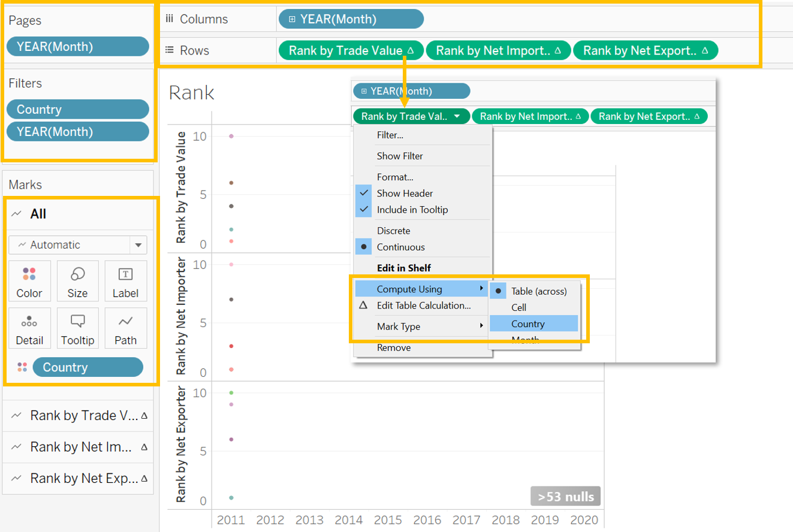Open the Path marks card

point(125,322)
